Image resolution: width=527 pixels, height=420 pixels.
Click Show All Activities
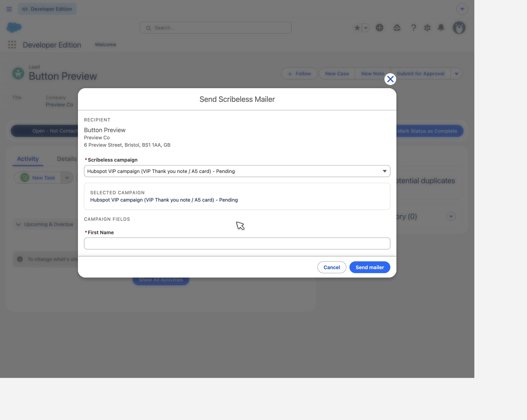pos(161,280)
